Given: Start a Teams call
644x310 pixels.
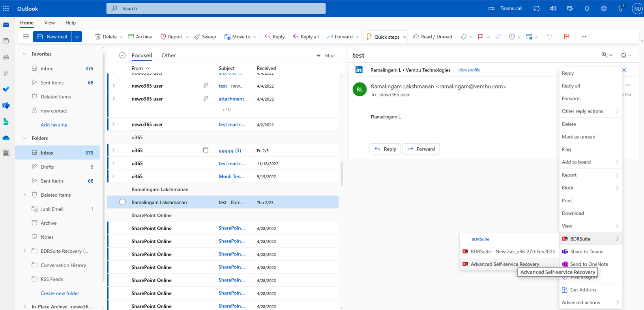Looking at the screenshot, I should point(505,8).
